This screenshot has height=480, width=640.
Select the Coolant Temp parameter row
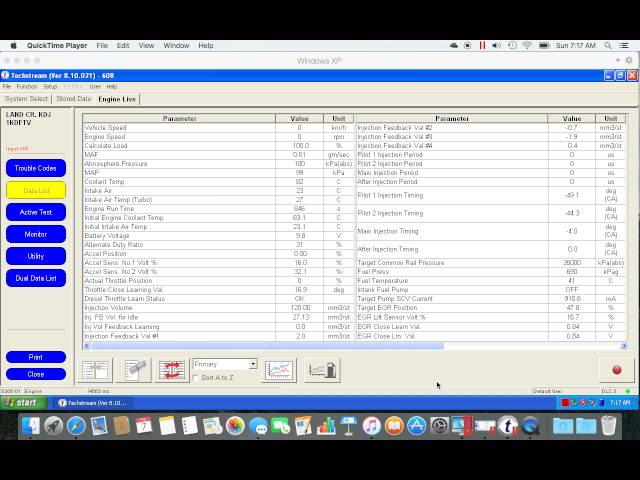pyautogui.click(x=218, y=182)
